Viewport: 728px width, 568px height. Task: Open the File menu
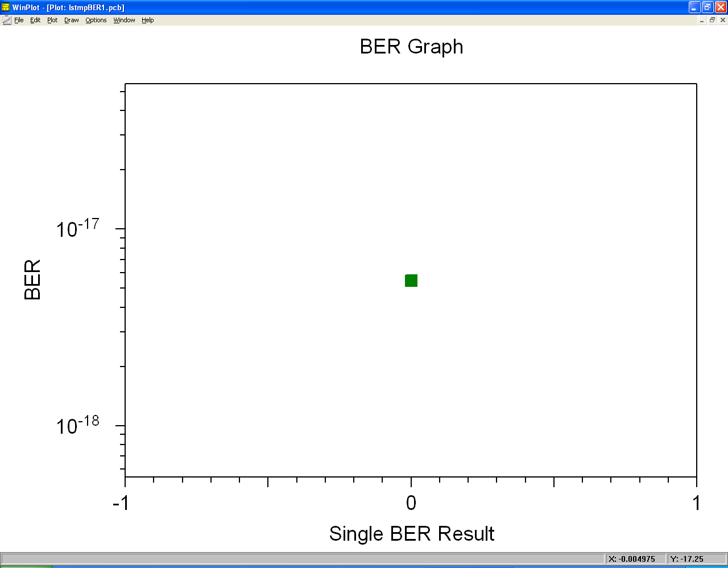tap(19, 20)
